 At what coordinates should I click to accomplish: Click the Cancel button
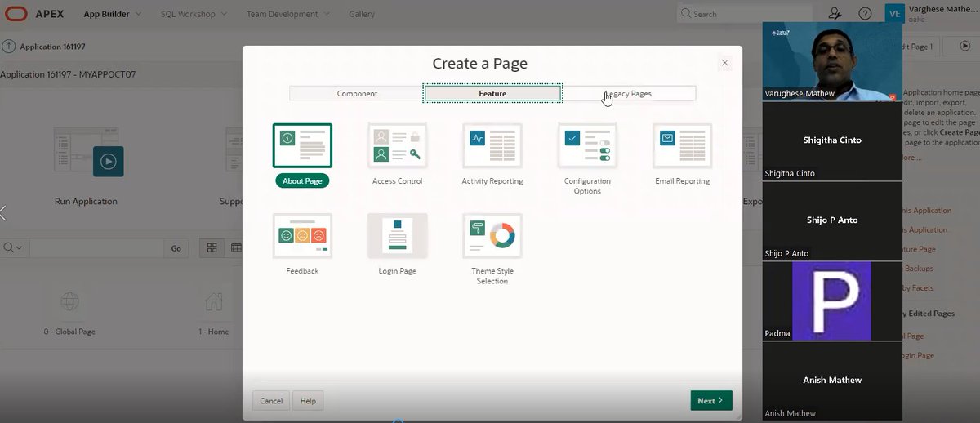271,400
